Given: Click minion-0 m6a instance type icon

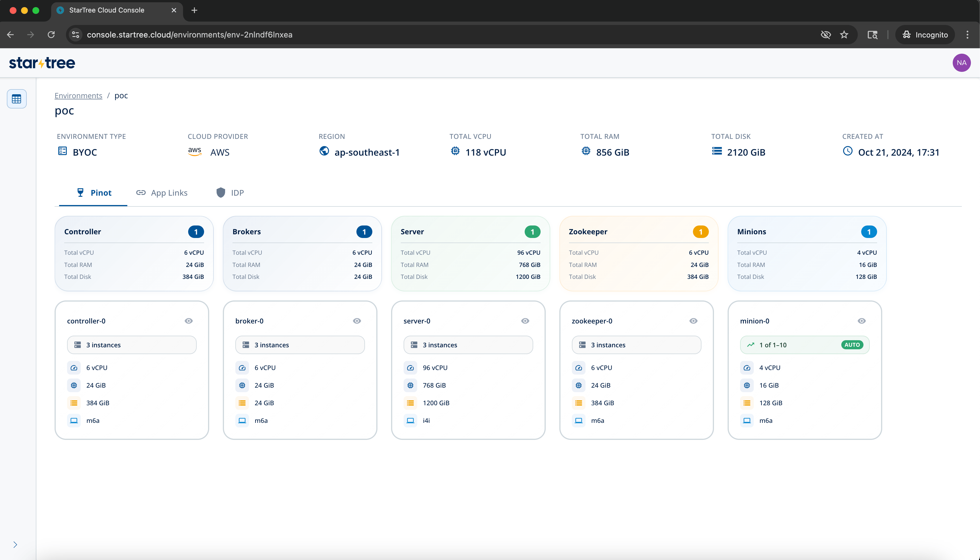Looking at the screenshot, I should click(747, 421).
